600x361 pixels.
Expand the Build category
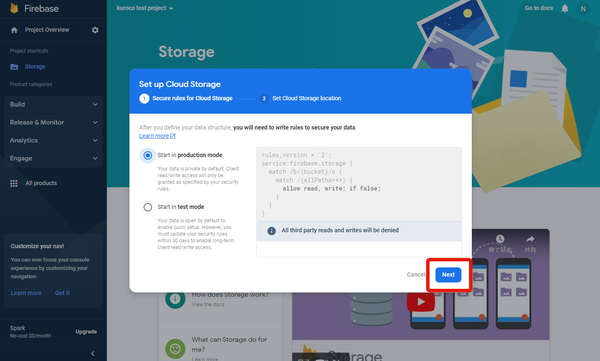coord(54,105)
